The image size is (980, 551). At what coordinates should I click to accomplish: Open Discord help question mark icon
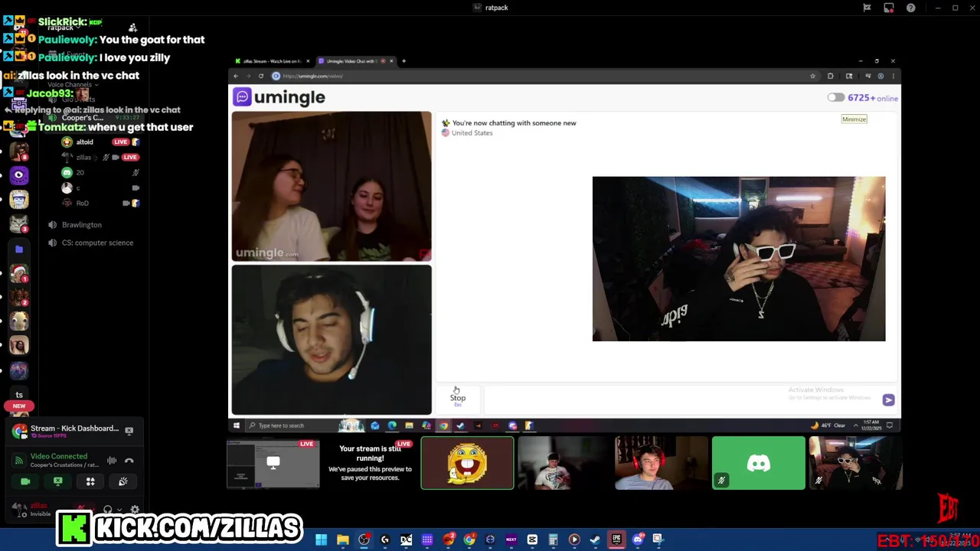(x=910, y=8)
